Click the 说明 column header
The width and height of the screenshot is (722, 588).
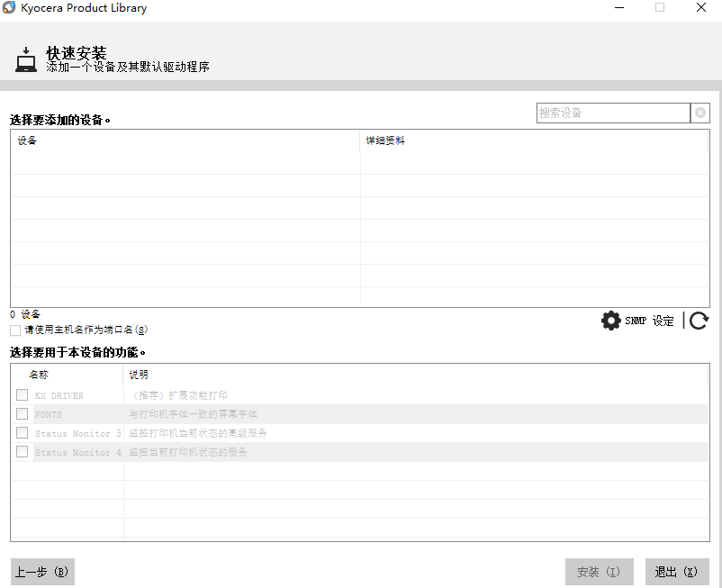click(x=138, y=375)
